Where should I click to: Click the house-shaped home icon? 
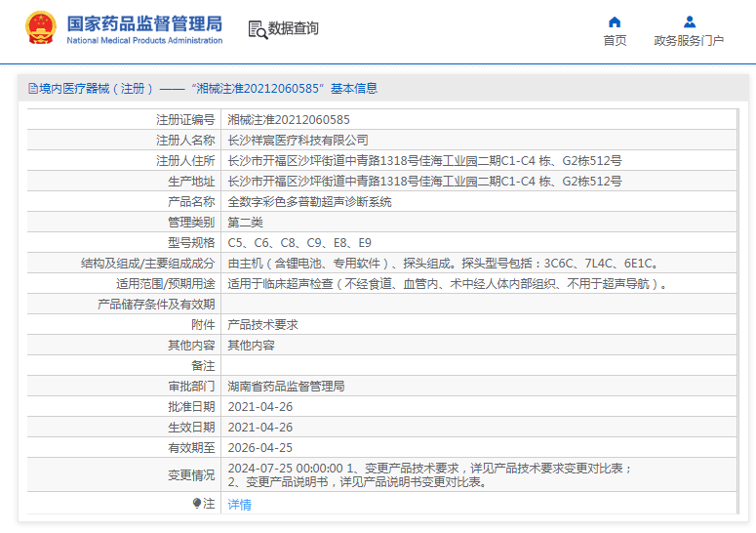coord(615,21)
